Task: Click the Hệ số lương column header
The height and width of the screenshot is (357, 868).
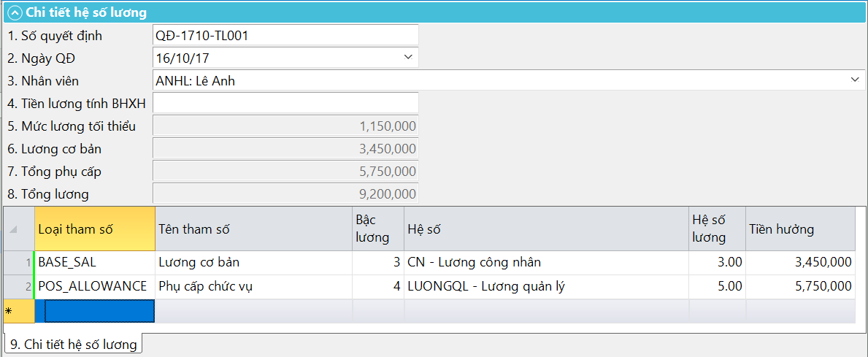Action: click(716, 229)
